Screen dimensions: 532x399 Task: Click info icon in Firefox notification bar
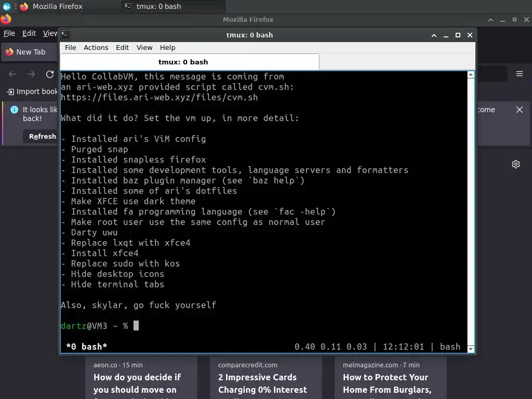14,110
